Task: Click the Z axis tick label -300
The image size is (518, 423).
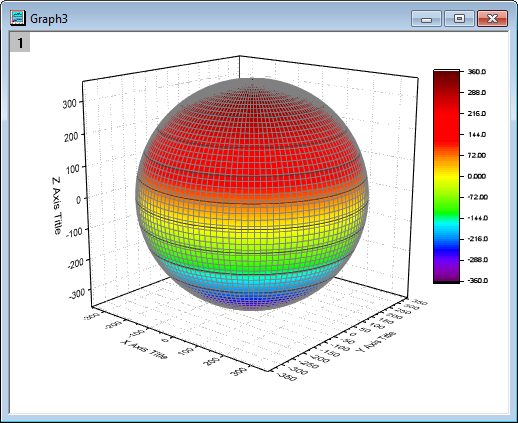Action: [77, 295]
